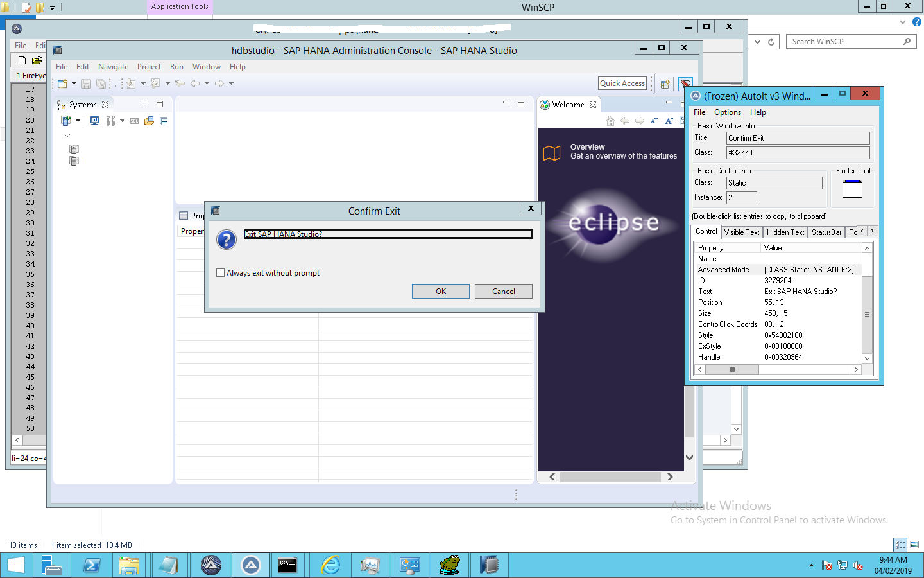Viewport: 924px width, 578px height.
Task: Click the Next Annotation icon in the toolbar
Action: (131, 83)
